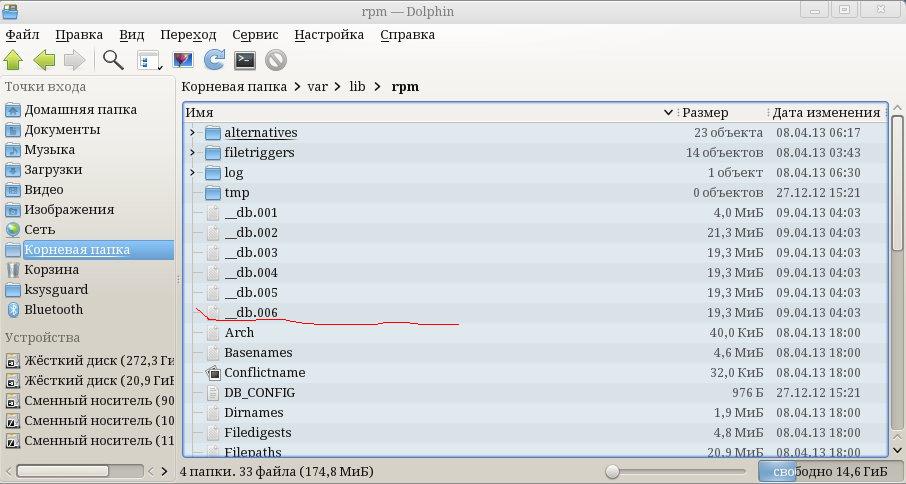
Task: Select the filetriggers folder icon
Action: (213, 153)
